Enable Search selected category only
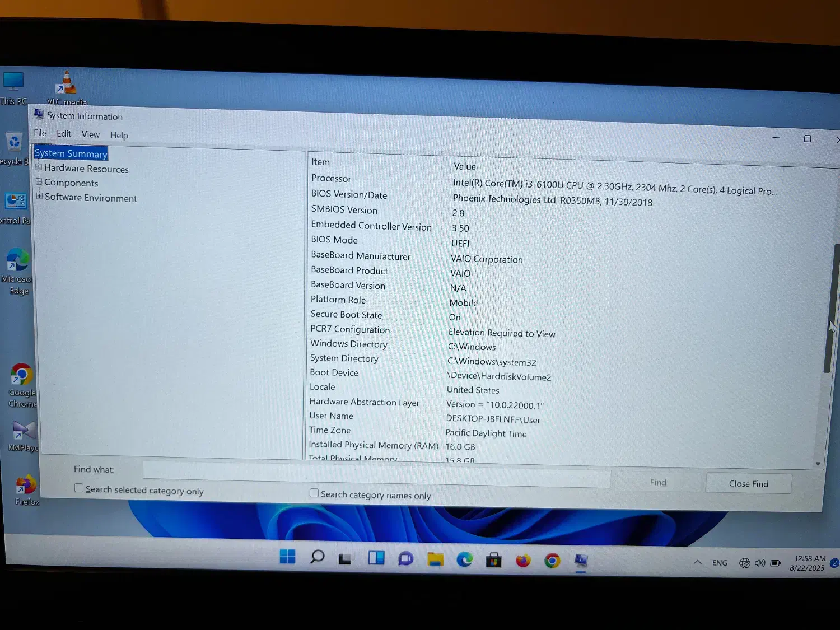Viewport: 840px width, 630px height. (x=79, y=488)
